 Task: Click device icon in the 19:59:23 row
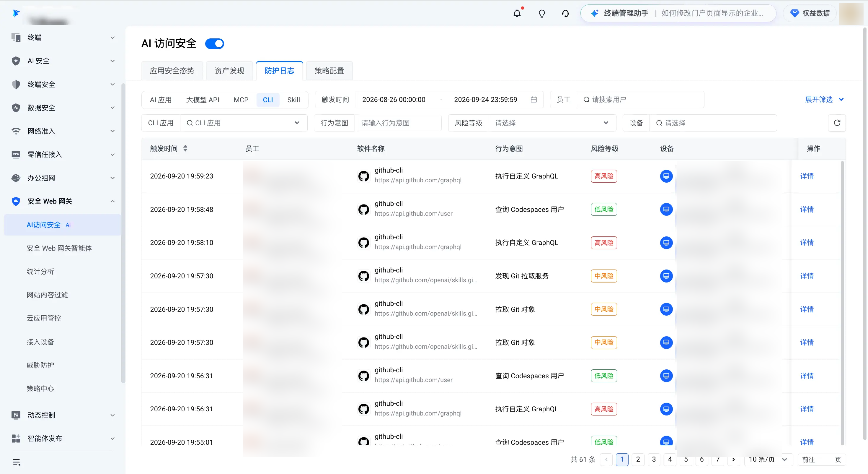[x=666, y=176]
